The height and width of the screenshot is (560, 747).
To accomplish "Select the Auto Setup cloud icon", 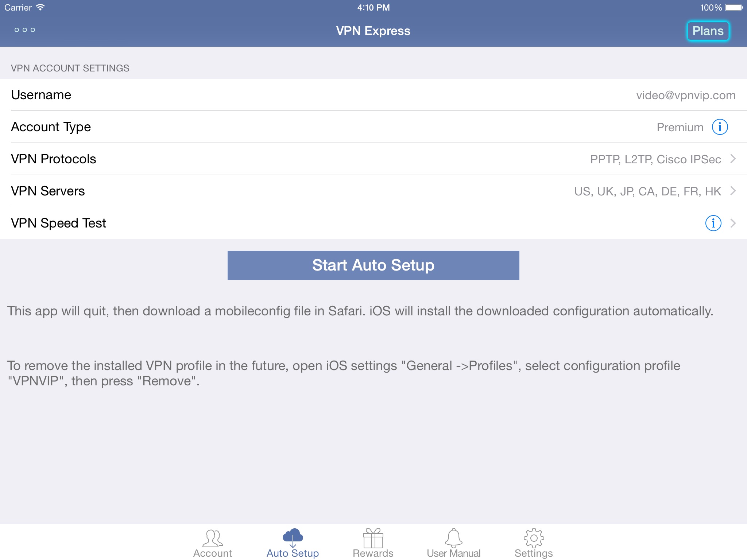I will point(293,537).
